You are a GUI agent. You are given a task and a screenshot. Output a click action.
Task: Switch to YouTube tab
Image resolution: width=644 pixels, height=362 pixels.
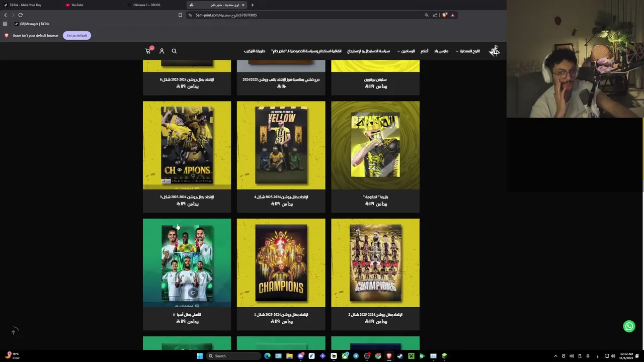pos(77,5)
